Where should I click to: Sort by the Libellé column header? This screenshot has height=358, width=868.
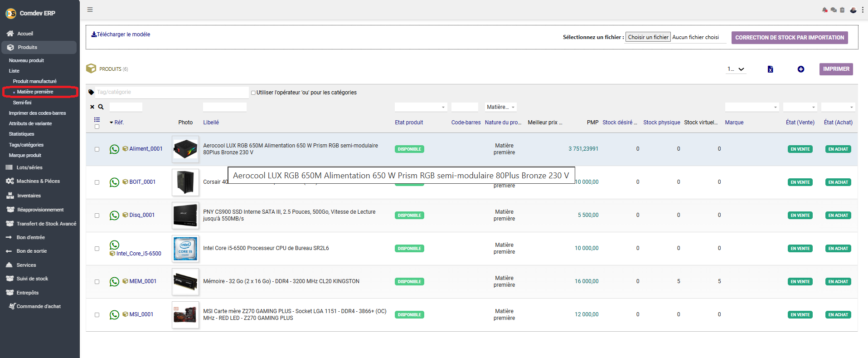pos(211,123)
